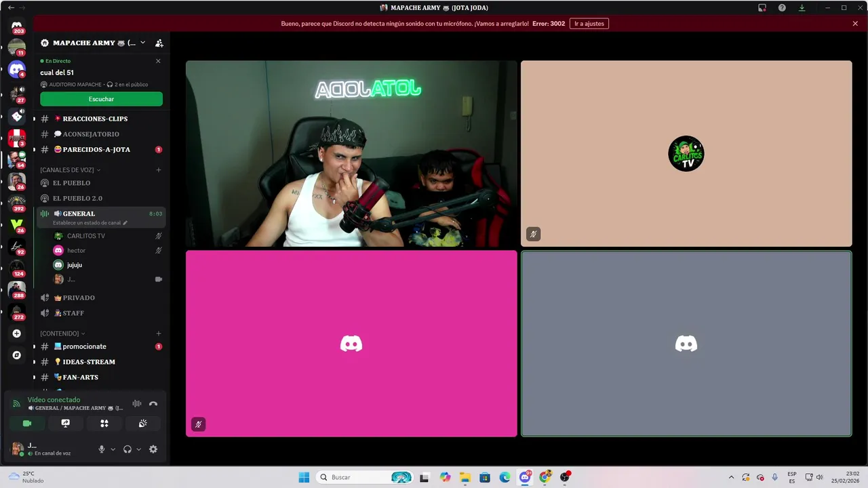Go back with the arrow in title bar
Screen dimensions: 868x488
click(x=11, y=7)
